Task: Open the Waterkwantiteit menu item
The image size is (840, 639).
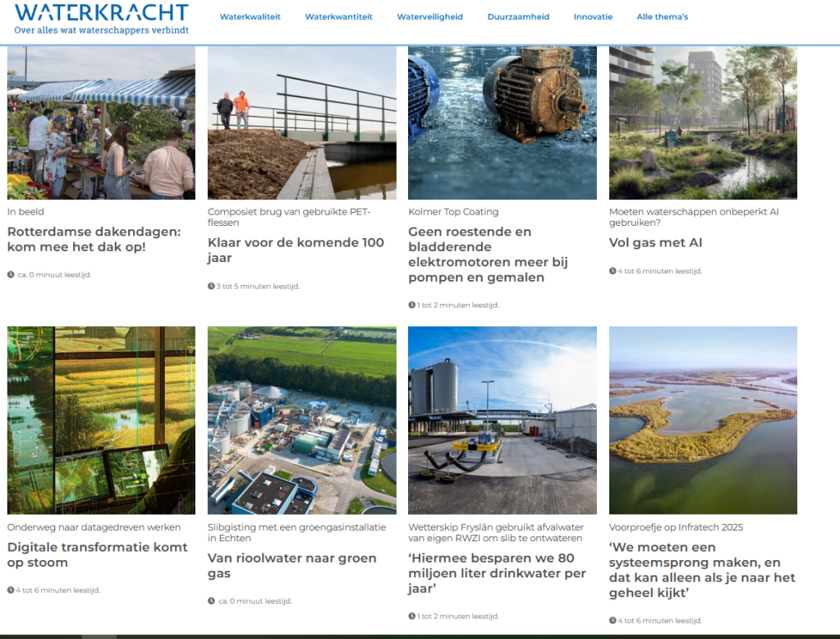Action: pyautogui.click(x=338, y=17)
